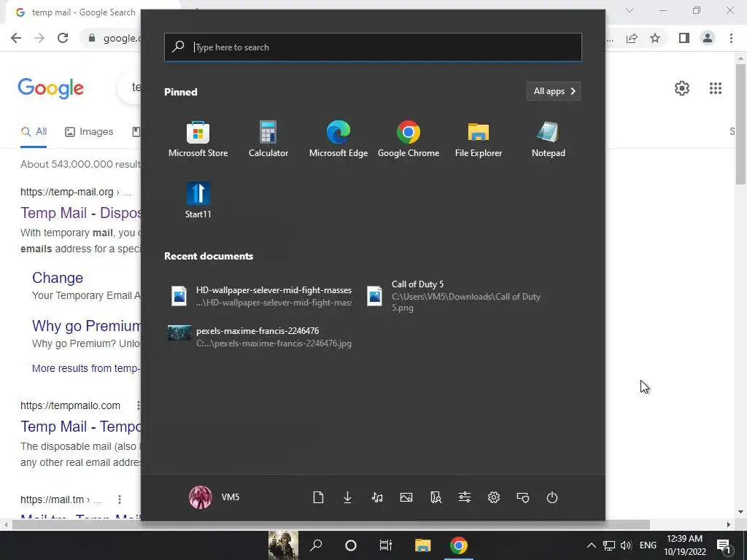Image resolution: width=747 pixels, height=560 pixels.
Task: Switch to Chrome on taskbar
Action: click(459, 545)
